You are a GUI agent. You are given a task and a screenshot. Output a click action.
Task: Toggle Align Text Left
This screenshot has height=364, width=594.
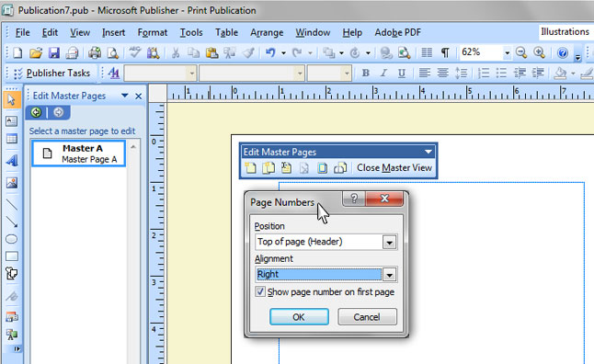pos(424,73)
